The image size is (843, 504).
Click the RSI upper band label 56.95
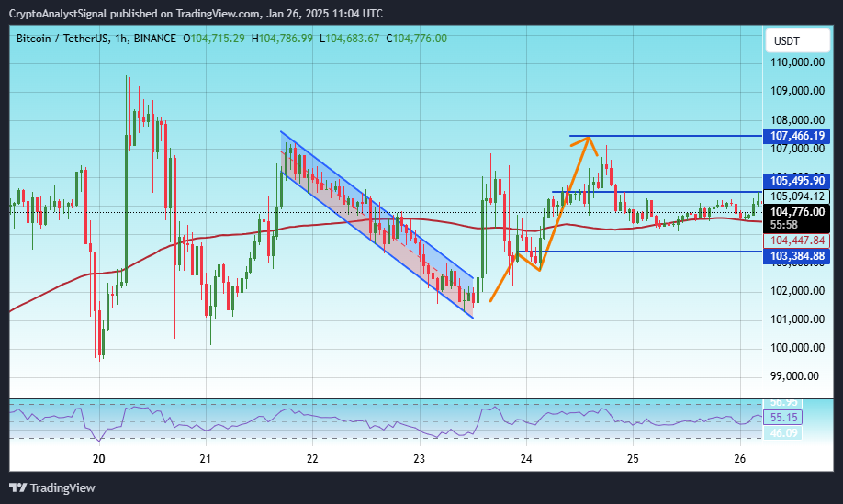coord(782,403)
